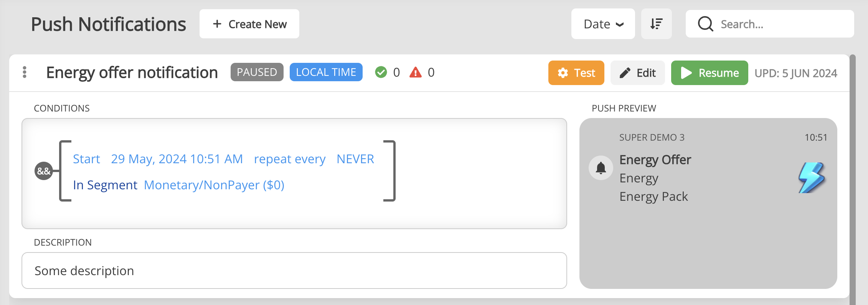Open the Date sorting dropdown

[x=603, y=24]
